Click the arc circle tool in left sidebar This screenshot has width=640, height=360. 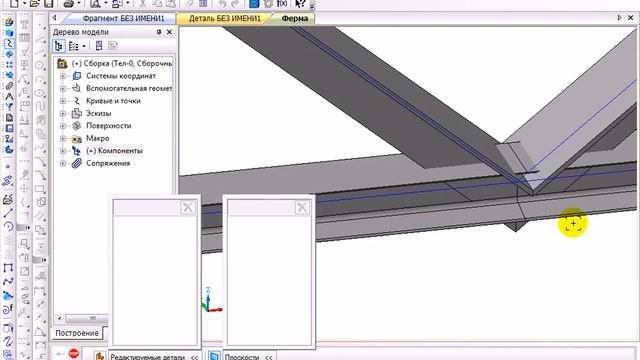coord(8,227)
